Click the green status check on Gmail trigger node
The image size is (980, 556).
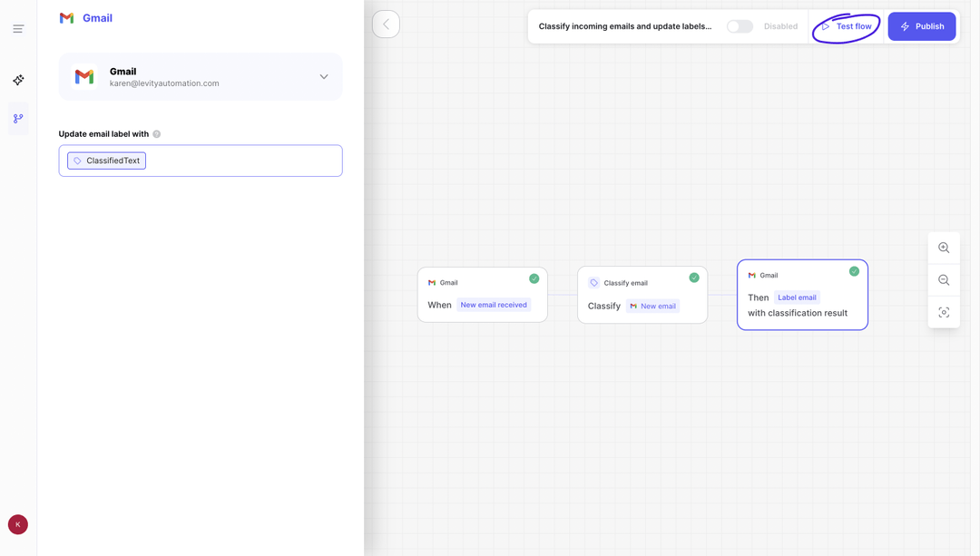534,278
